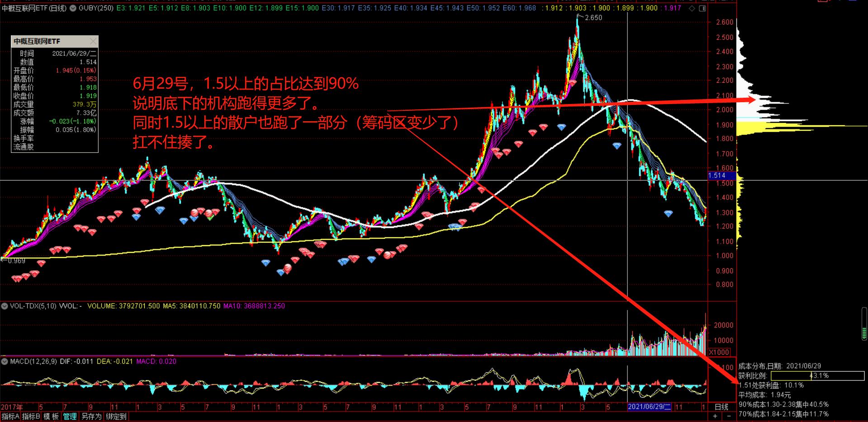Switch to the 模板 tab
Screen dimensions: 868x422
51,417
